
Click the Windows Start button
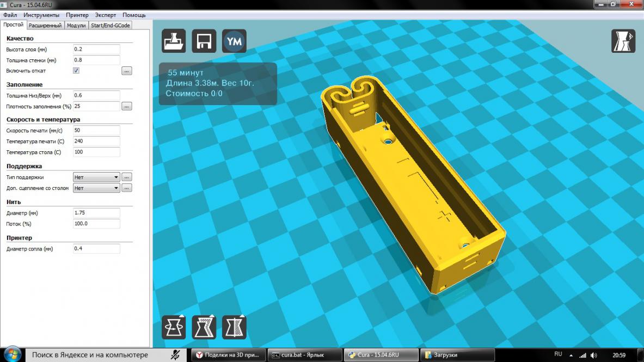click(11, 355)
